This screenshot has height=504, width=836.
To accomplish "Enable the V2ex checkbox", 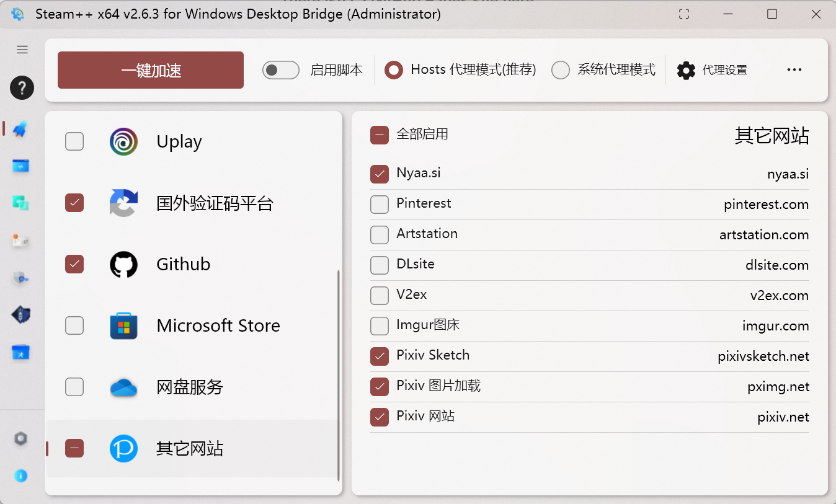I will tap(380, 296).
